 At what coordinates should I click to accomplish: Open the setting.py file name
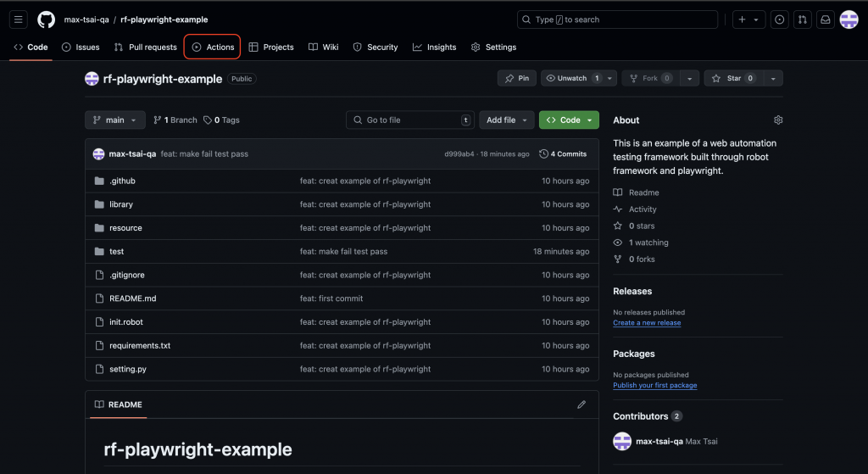[x=128, y=370]
